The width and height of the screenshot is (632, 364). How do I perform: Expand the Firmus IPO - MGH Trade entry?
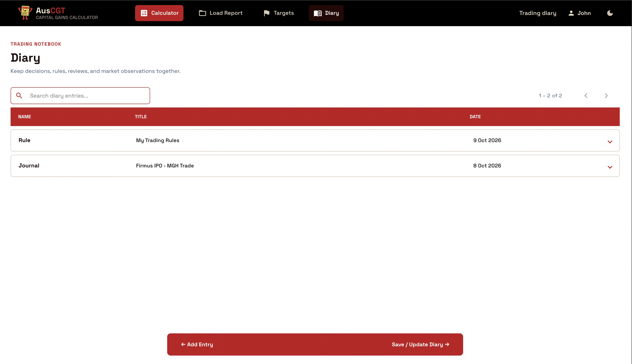[610, 167]
